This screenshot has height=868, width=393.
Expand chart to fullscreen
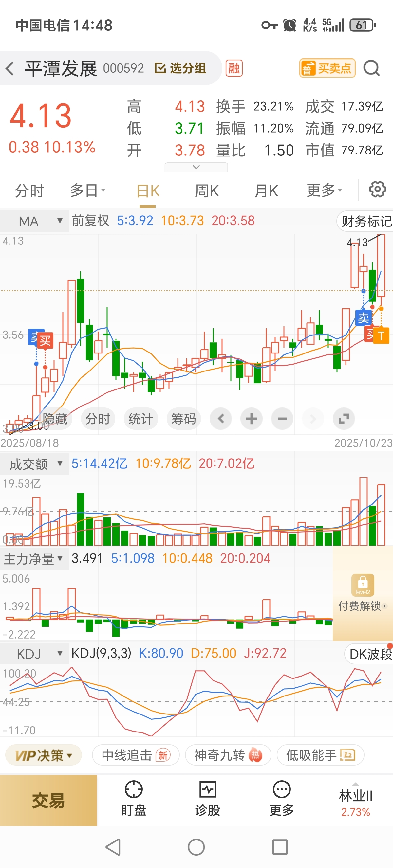click(344, 419)
